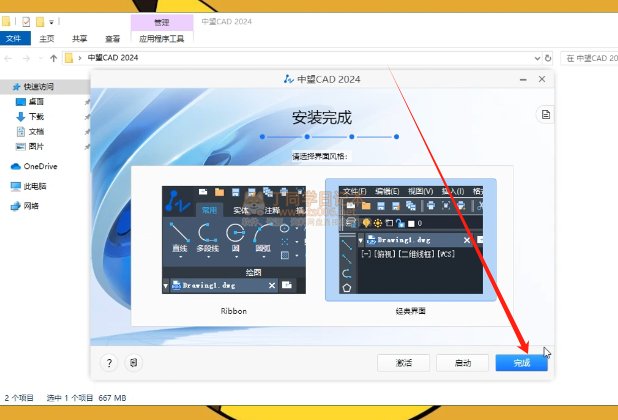
Task: Select the 经典界面 interface style thumbnail
Action: 411,240
